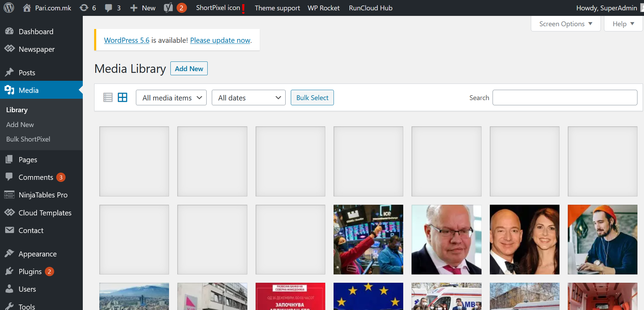This screenshot has width=644, height=310.
Task: Open the Appearance menu in sidebar
Action: [x=37, y=254]
